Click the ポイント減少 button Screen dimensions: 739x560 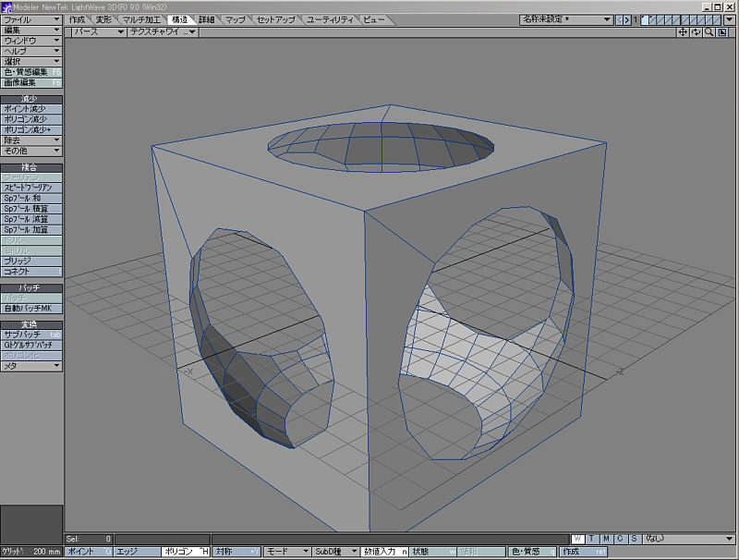pyautogui.click(x=31, y=109)
